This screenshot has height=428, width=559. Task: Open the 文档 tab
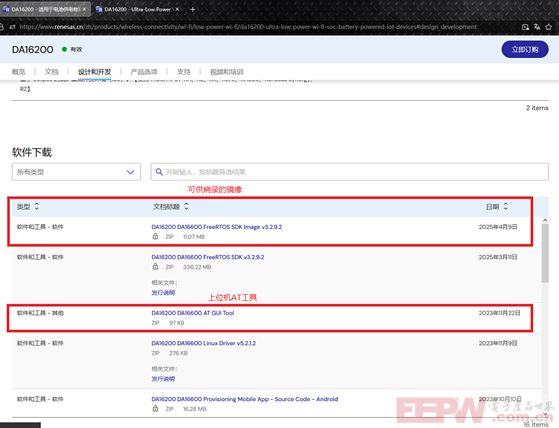[51, 72]
